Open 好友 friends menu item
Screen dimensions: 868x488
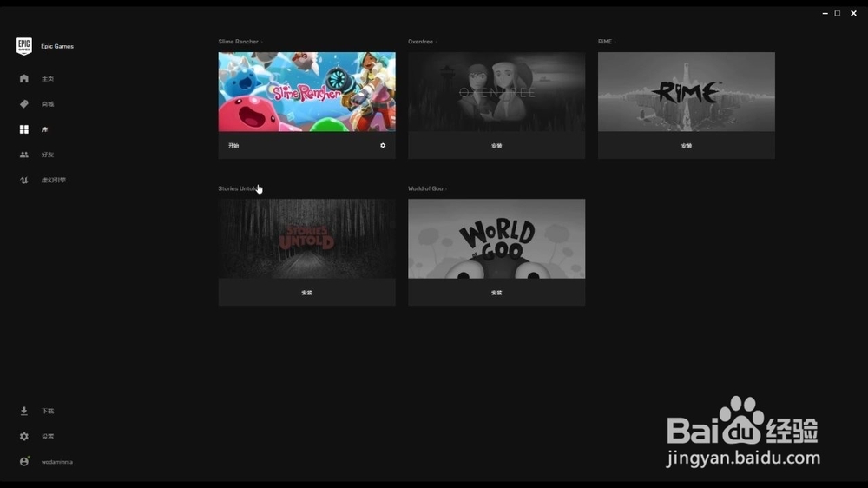48,155
